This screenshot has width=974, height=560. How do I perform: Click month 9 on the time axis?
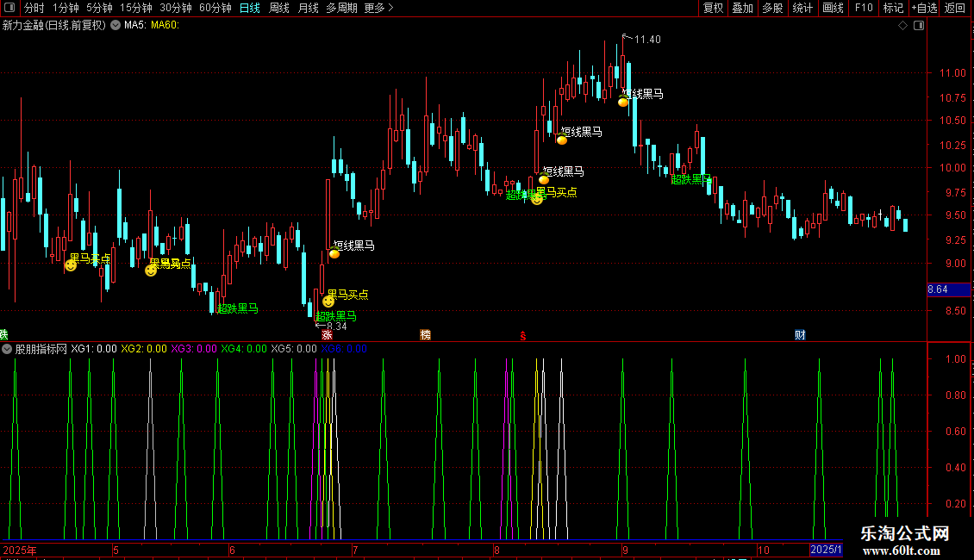pyautogui.click(x=625, y=550)
